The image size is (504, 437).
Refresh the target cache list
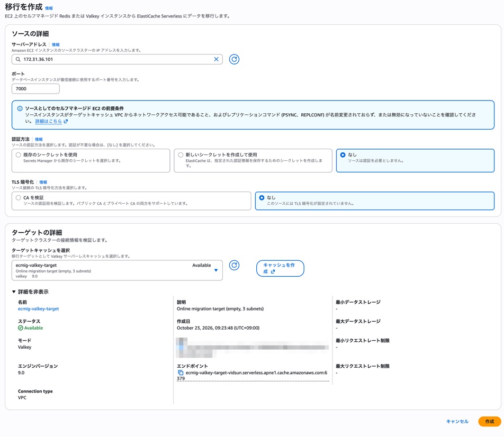234,265
